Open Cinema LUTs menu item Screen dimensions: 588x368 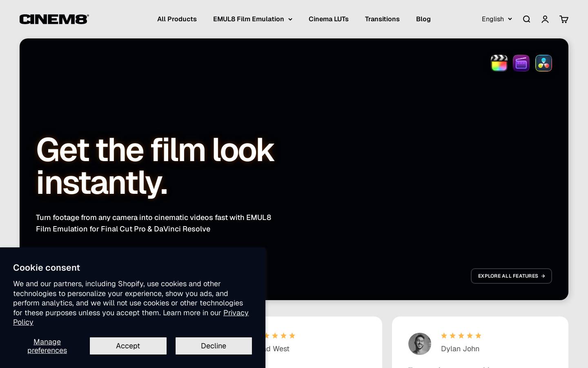[329, 19]
